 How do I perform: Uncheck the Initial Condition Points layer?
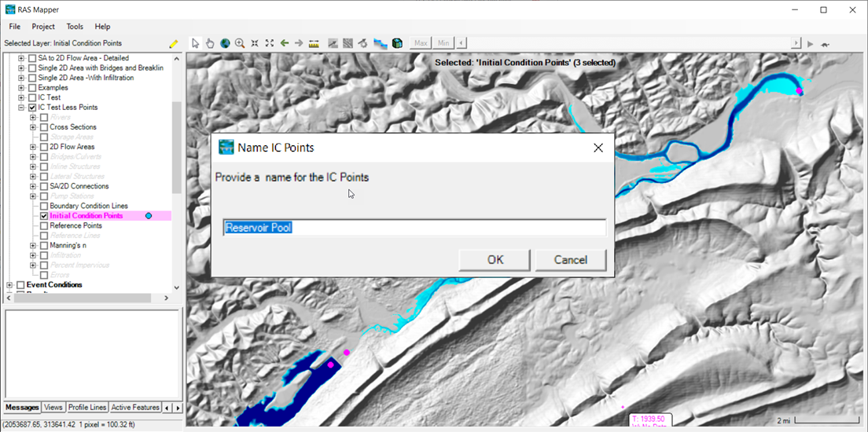pyautogui.click(x=44, y=216)
